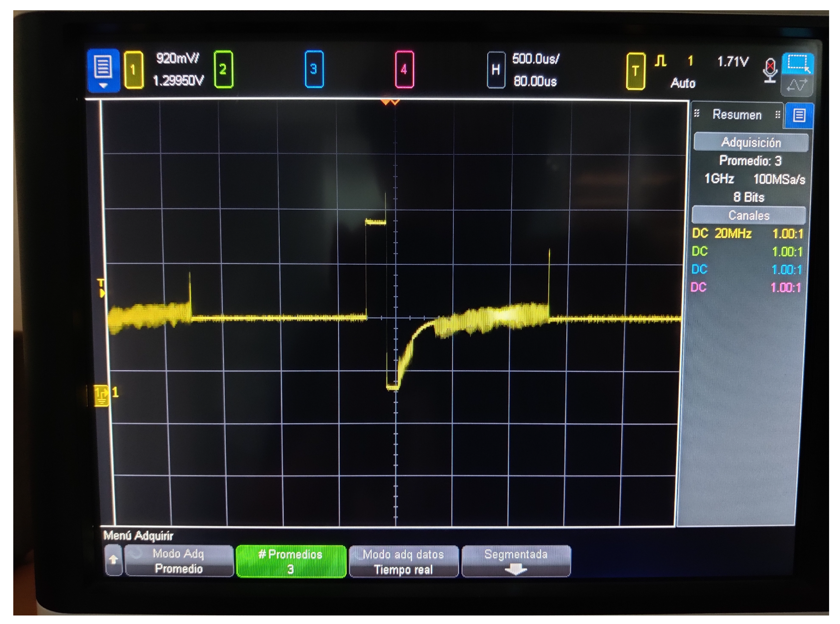The width and height of the screenshot is (840, 624).
Task: Enable channel 2 green badge
Action: (x=223, y=69)
